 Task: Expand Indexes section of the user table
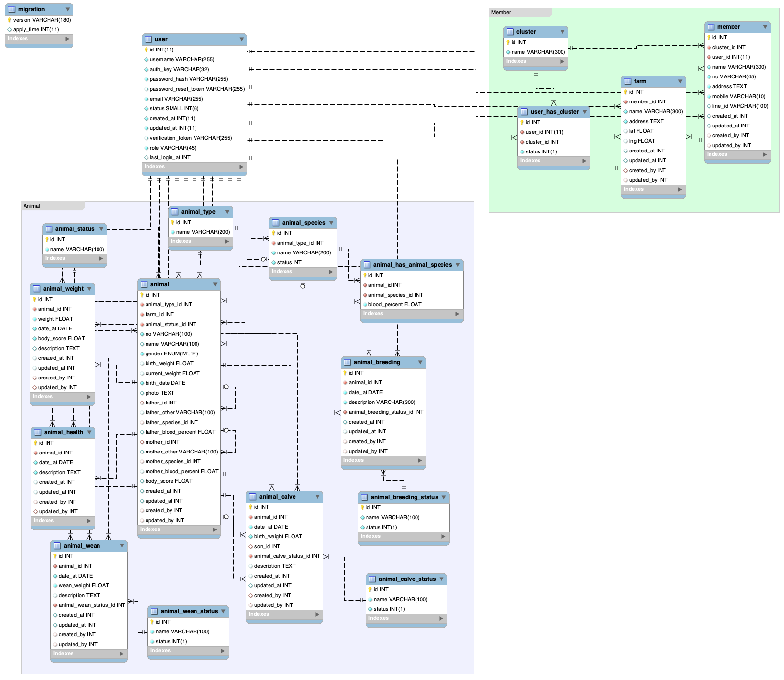[x=241, y=167]
